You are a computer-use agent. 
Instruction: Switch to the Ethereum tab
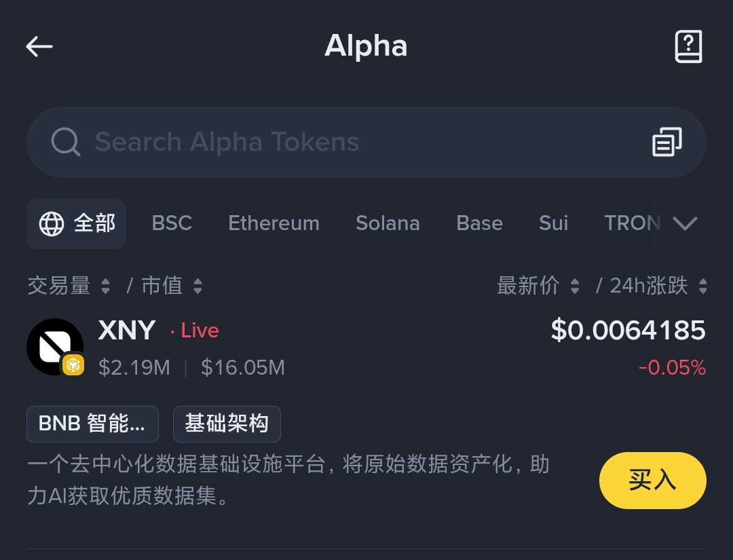tap(274, 223)
